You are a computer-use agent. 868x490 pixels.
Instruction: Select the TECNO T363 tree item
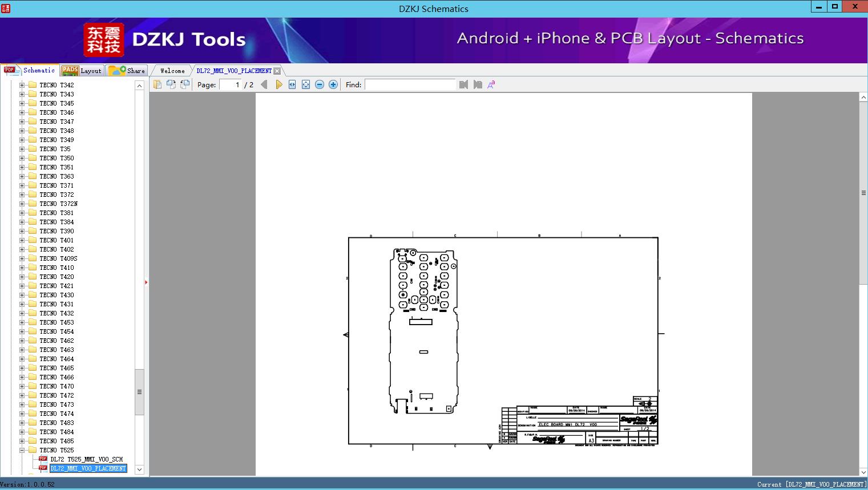(x=56, y=176)
